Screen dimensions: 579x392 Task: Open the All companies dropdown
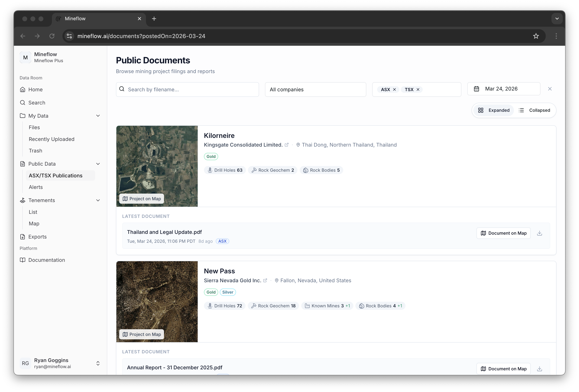click(315, 90)
